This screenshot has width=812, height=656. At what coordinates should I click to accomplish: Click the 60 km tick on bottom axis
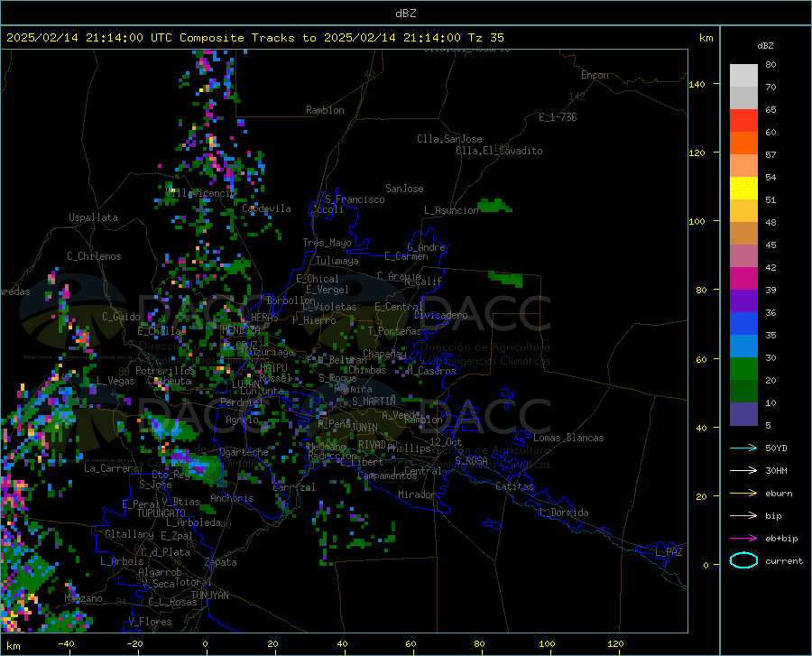point(411,644)
